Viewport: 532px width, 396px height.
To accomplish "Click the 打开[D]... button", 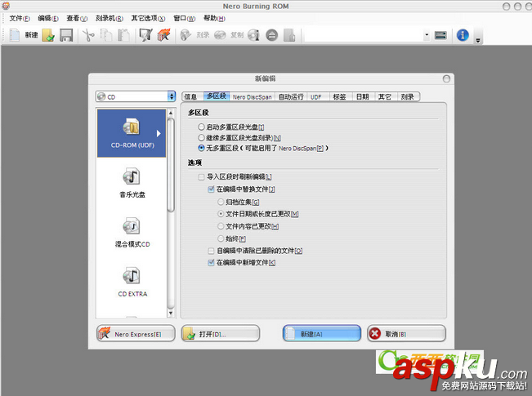I will [220, 334].
